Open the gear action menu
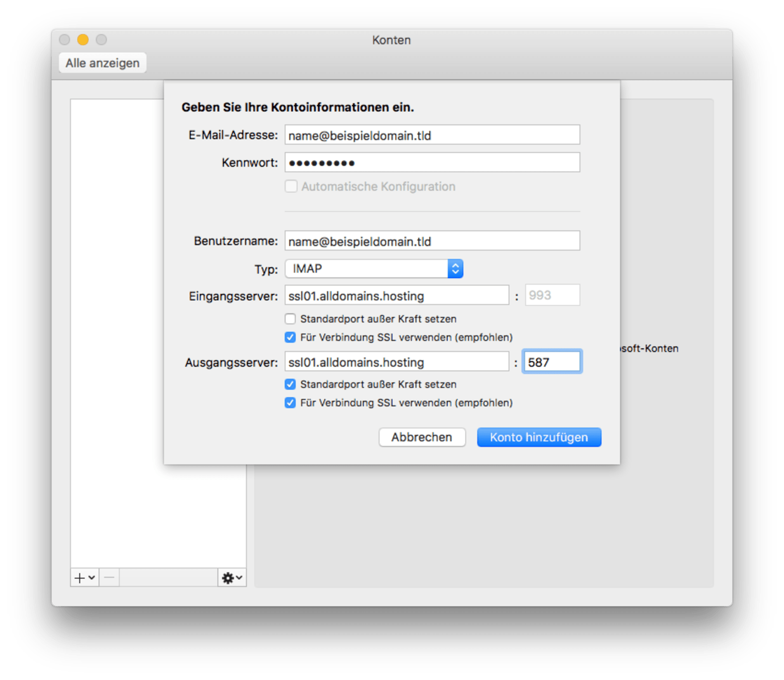Screen dimensions: 784x680 228,578
